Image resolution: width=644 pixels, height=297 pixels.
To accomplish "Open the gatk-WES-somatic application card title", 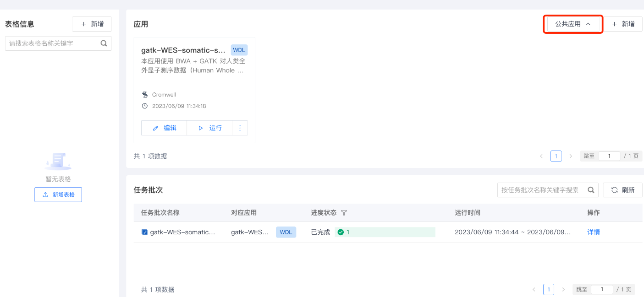I will coord(183,50).
